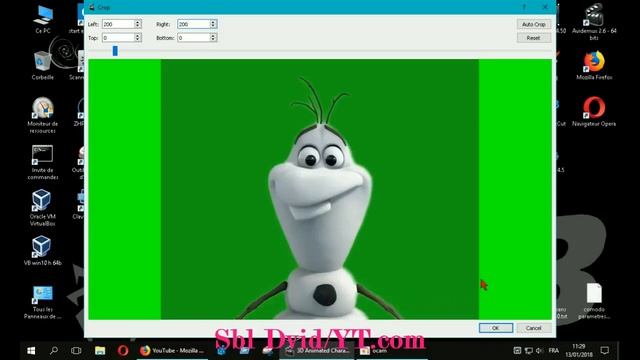Image resolution: width=640 pixels, height=360 pixels.
Task: Click the FRA language indicator
Action: click(554, 351)
